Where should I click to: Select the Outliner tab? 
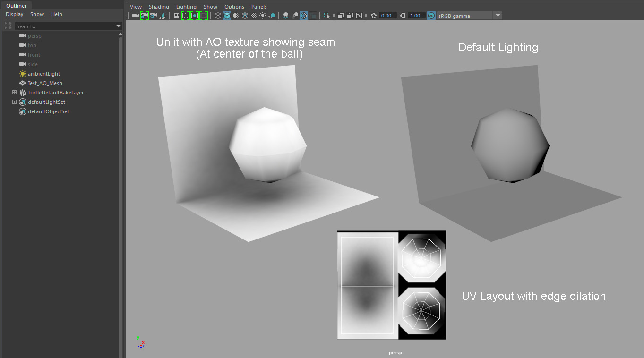[17, 6]
